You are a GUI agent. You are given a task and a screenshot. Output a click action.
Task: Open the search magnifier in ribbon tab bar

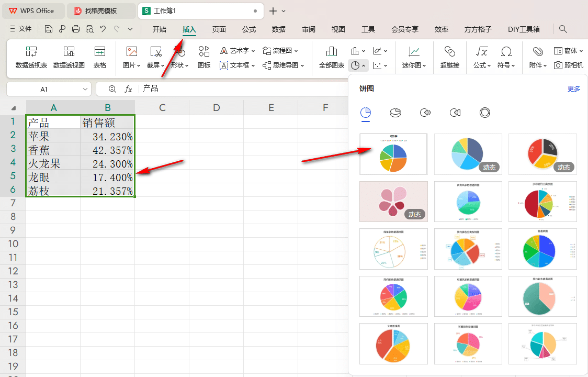pos(563,29)
